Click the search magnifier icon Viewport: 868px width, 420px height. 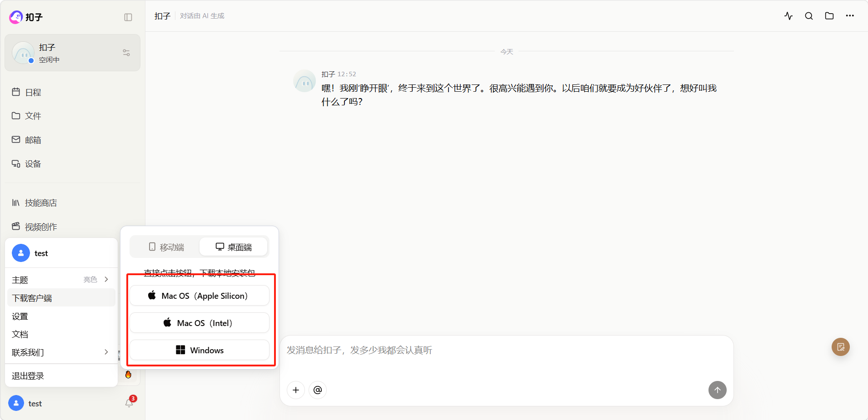click(809, 16)
